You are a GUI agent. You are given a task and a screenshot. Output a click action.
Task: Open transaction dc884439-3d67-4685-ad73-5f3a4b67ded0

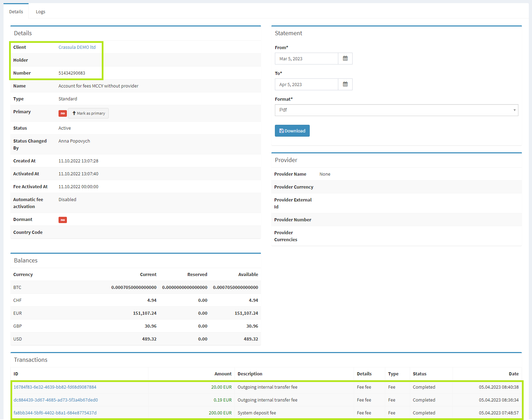point(56,400)
